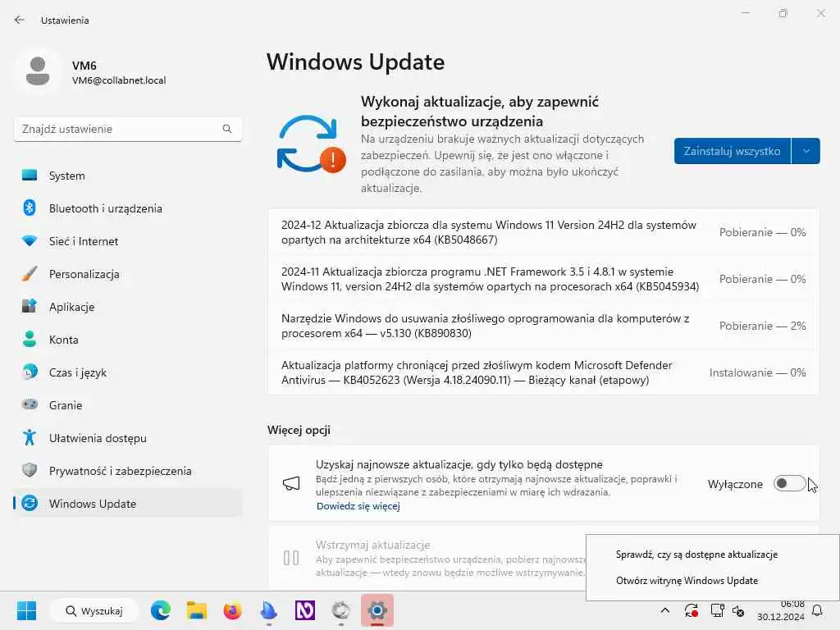Click the VM6@collabnet.local account email
This screenshot has width=840, height=630.
coord(119,80)
